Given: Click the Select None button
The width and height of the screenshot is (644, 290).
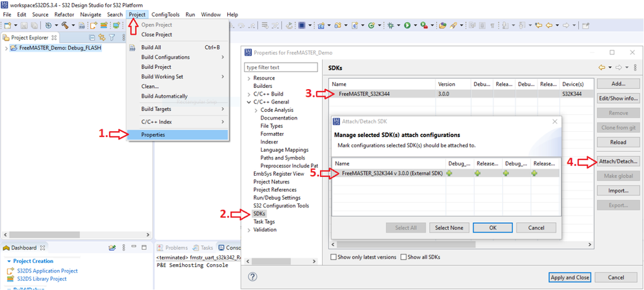Looking at the screenshot, I should pyautogui.click(x=449, y=227).
